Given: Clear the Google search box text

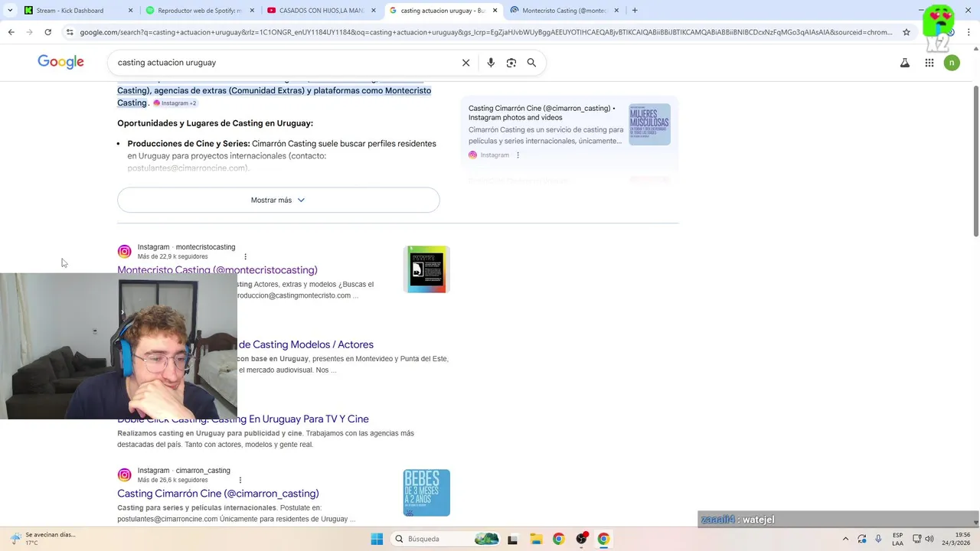Looking at the screenshot, I should pyautogui.click(x=465, y=63).
